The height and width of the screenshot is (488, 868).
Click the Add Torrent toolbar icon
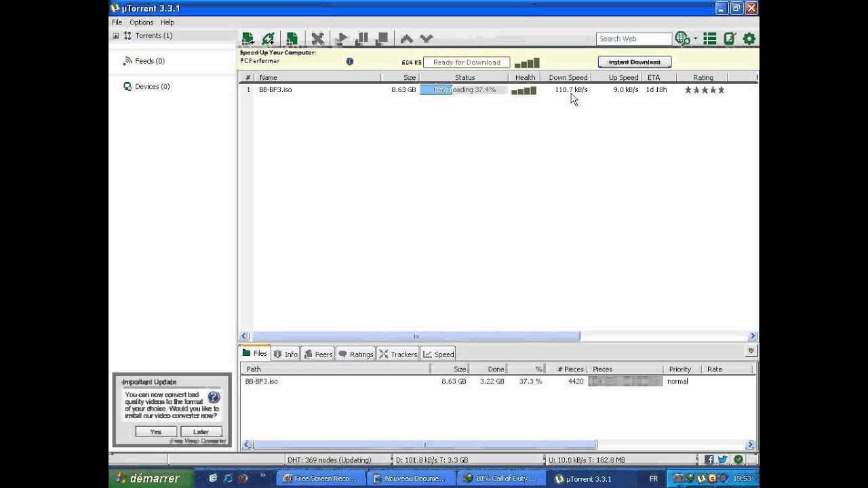coord(248,39)
